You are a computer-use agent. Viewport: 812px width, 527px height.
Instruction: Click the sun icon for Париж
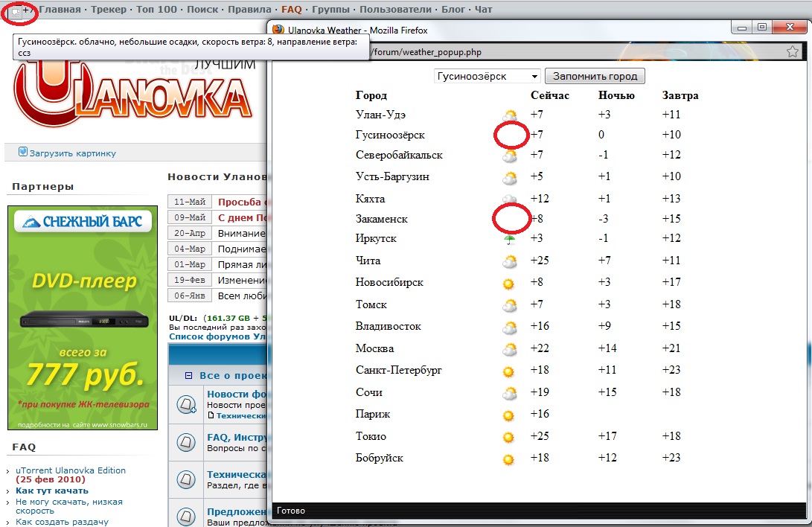pyautogui.click(x=508, y=415)
